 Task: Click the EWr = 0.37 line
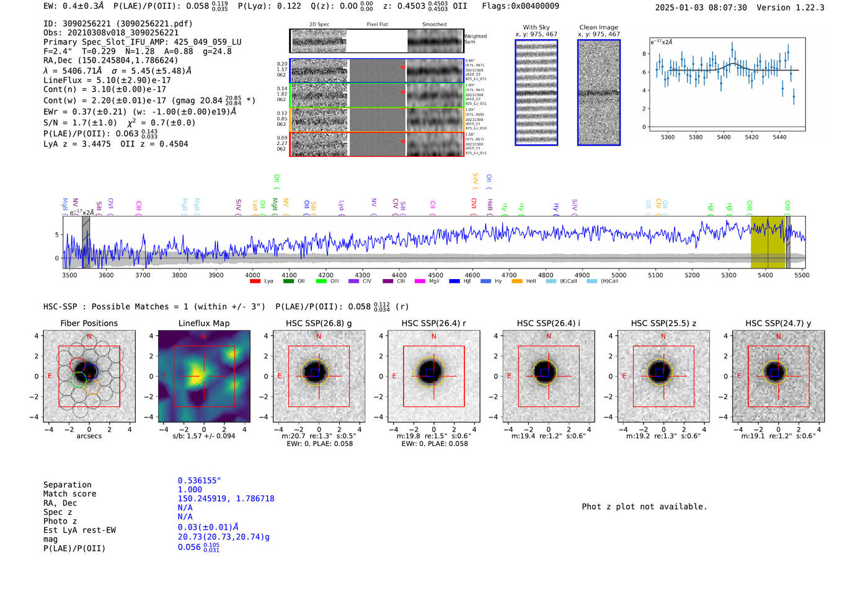coord(140,112)
